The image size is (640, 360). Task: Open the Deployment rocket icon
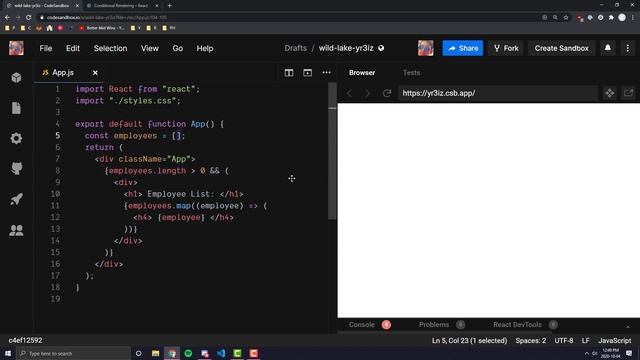16,199
